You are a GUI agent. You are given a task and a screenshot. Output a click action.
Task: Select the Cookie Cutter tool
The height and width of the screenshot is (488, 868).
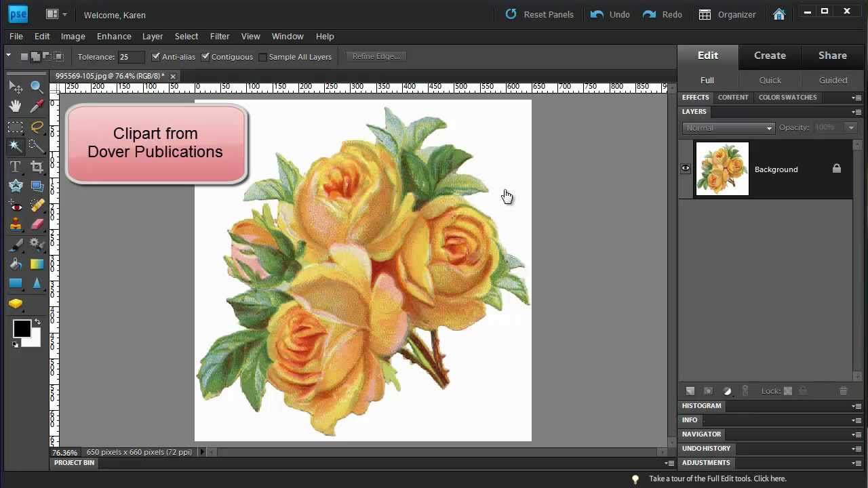[16, 186]
